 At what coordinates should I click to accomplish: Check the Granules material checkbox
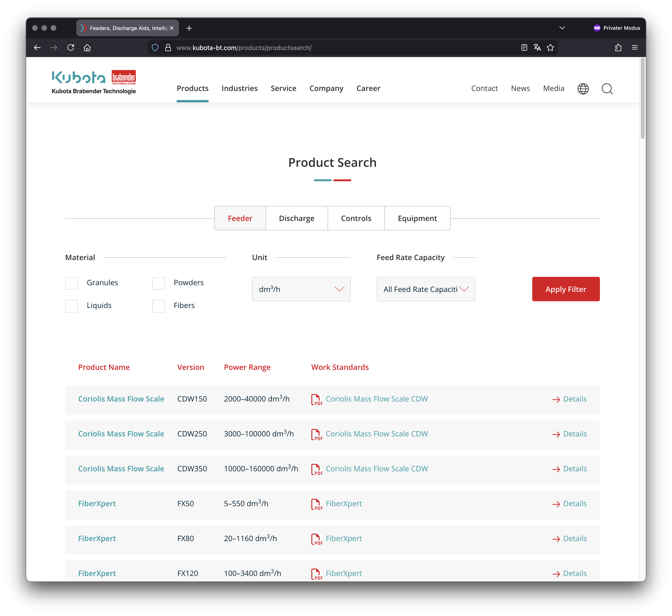pyautogui.click(x=72, y=283)
